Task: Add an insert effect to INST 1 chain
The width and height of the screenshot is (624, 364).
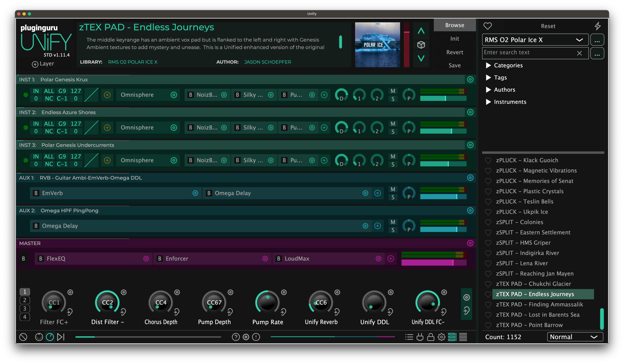Action: click(x=324, y=95)
